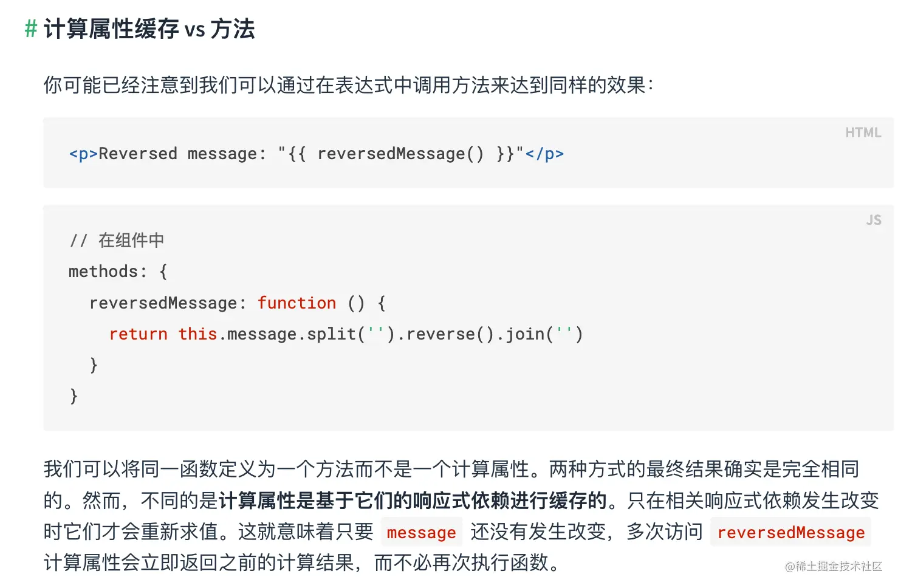The width and height of the screenshot is (898, 588).
Task: Click the green # anchor beside the heading
Action: [x=31, y=29]
